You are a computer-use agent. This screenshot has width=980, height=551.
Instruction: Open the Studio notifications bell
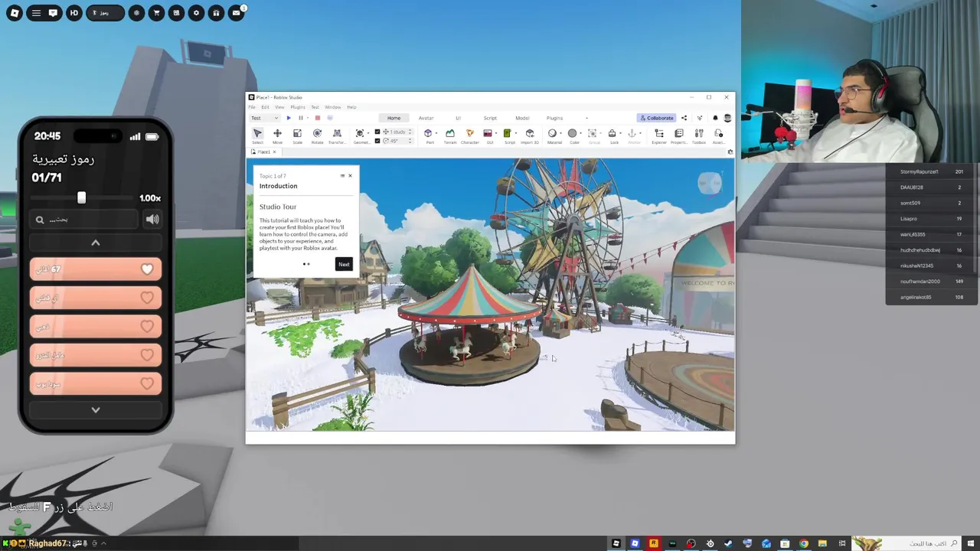pyautogui.click(x=715, y=118)
